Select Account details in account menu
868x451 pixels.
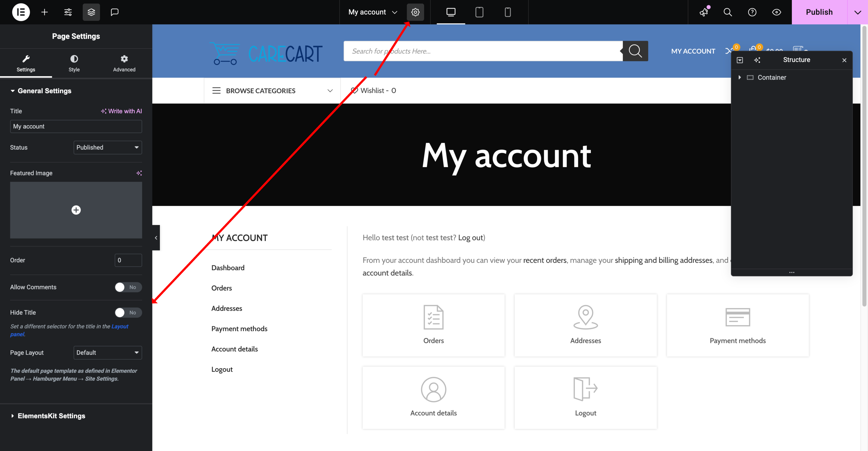(x=235, y=349)
